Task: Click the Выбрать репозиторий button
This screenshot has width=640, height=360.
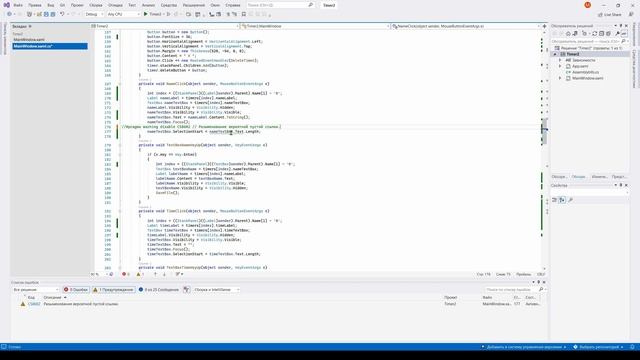Action: click(598, 347)
